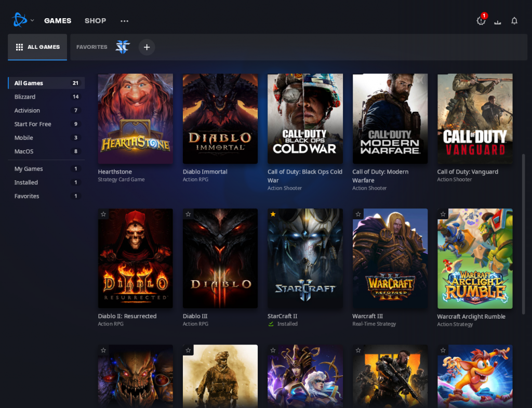532x408 pixels.
Task: Show Installed games in the sidebar
Action: (x=46, y=182)
